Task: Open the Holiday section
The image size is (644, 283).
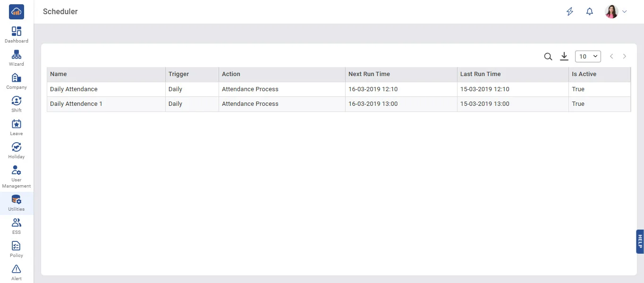Action: pos(17,148)
